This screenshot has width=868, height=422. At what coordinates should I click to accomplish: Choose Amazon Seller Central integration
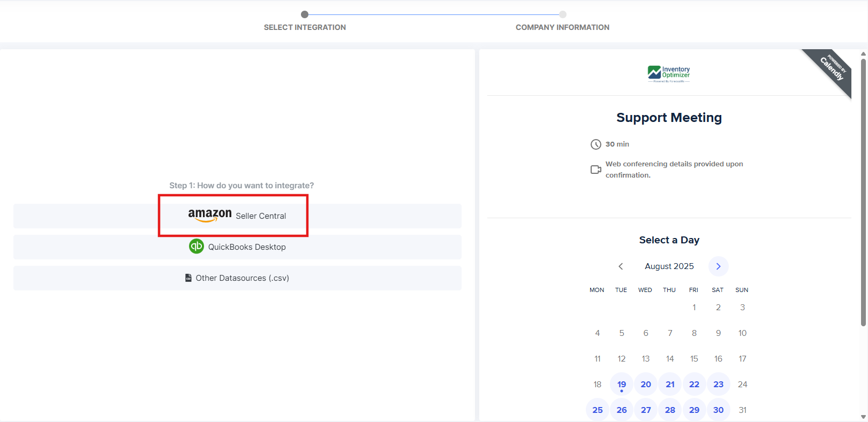tap(237, 216)
